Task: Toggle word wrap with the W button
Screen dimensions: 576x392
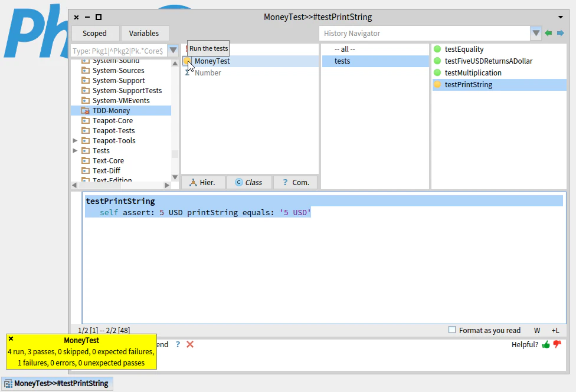Action: (x=536, y=330)
